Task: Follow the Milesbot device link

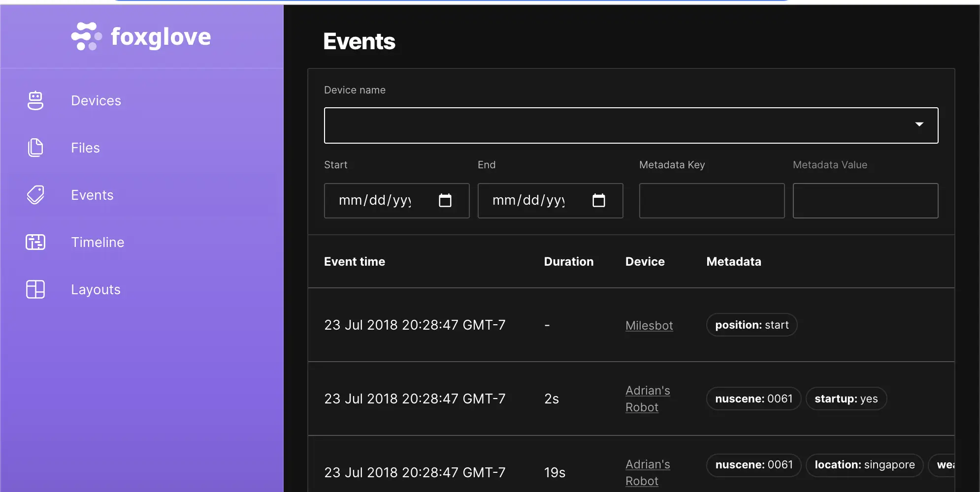Action: coord(649,325)
